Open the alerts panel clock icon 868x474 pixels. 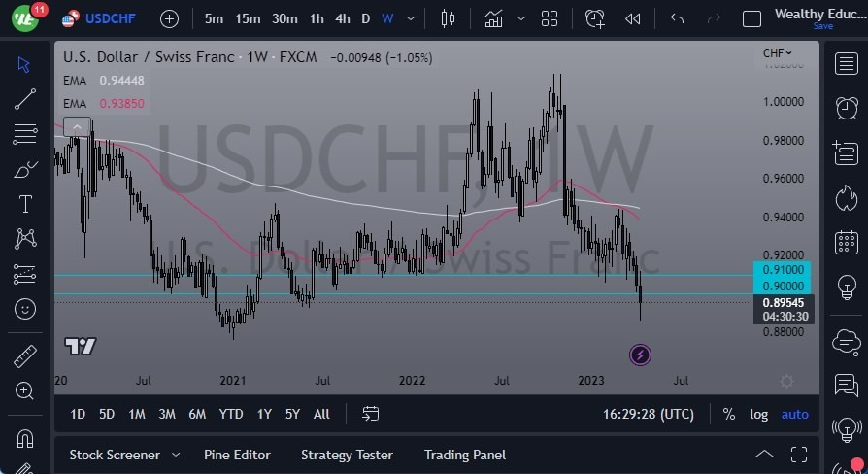coord(847,108)
